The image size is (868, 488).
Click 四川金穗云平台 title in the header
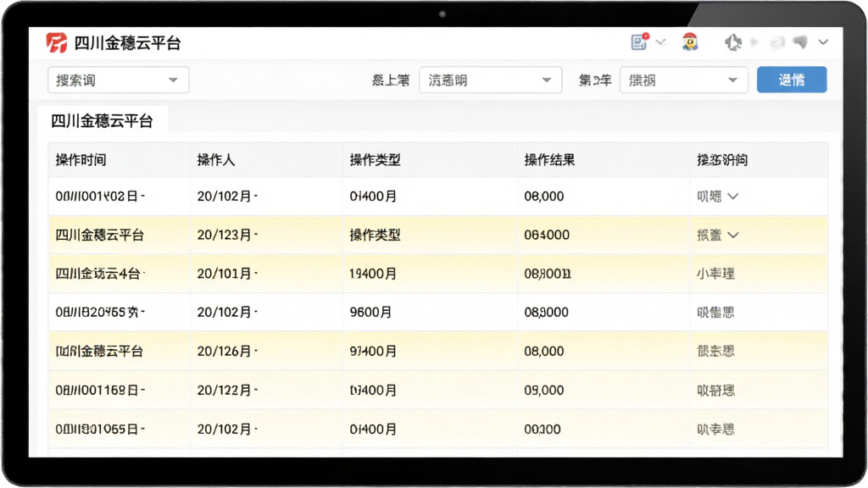pos(127,43)
